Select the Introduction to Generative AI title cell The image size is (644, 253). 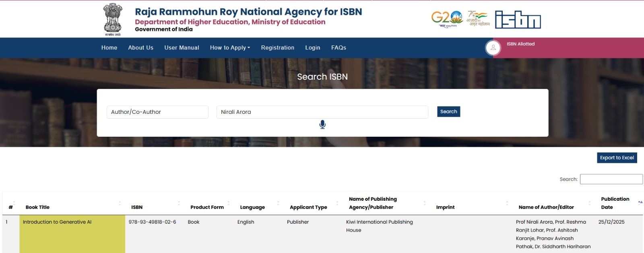57,222
